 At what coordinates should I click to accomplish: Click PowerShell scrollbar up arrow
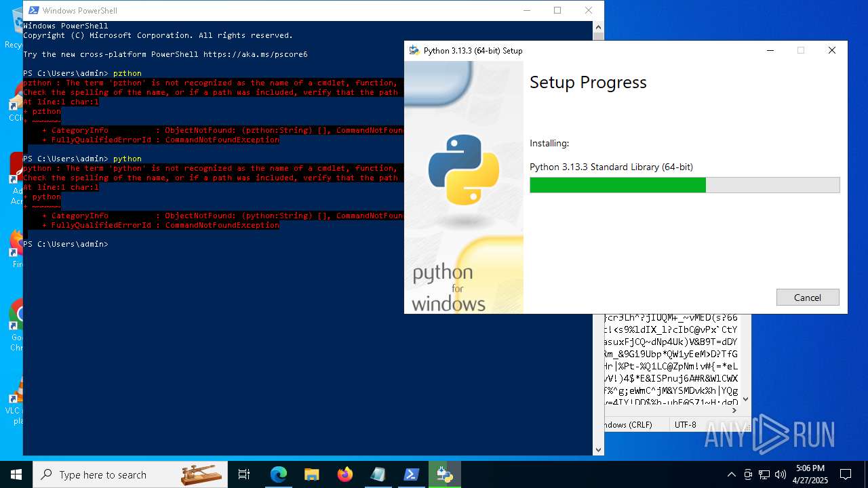[598, 26]
